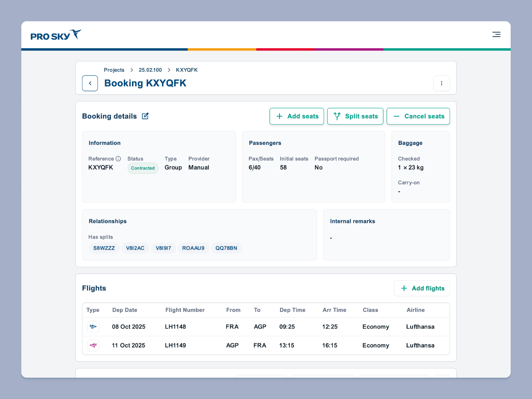Click the Dep Time column header
This screenshot has height=399, width=532.
(x=292, y=310)
